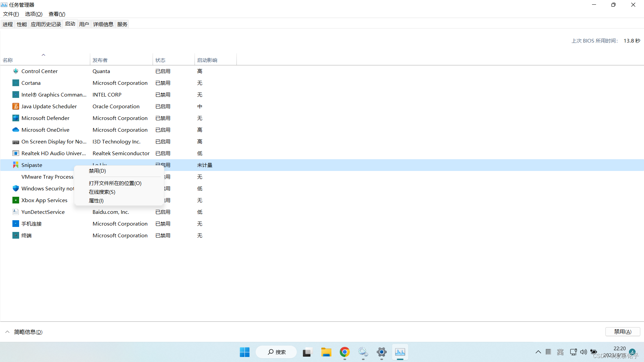Open Chrome from the taskbar
The image size is (644, 362).
click(x=344, y=352)
